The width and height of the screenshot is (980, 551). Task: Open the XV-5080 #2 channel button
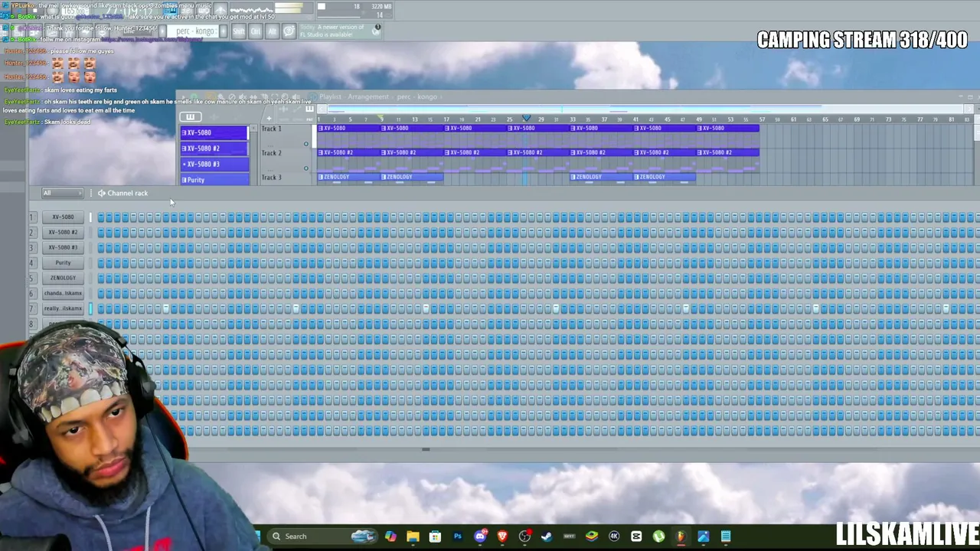(x=63, y=232)
